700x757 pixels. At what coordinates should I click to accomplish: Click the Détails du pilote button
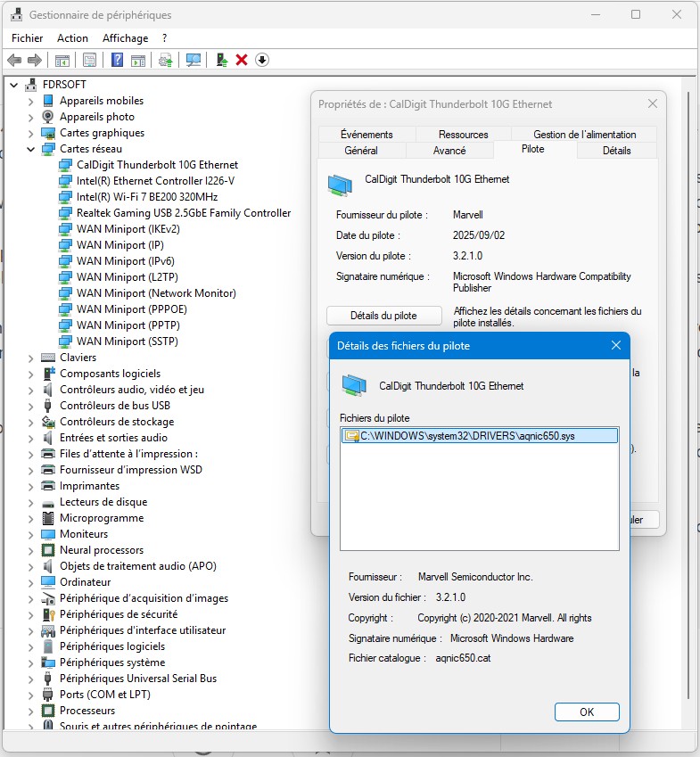pos(383,316)
